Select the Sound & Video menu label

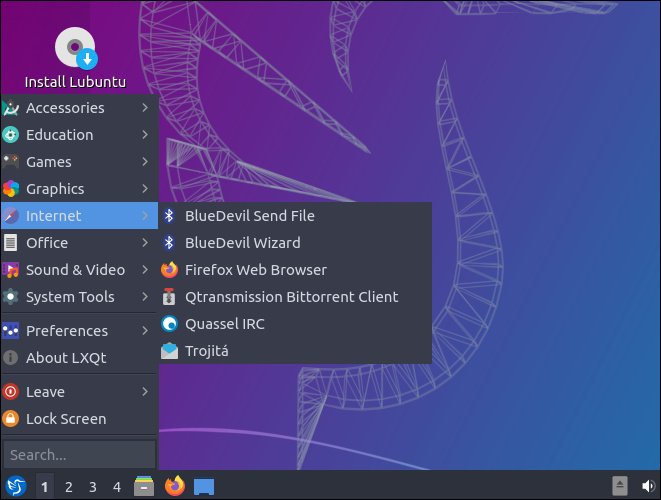pos(75,270)
